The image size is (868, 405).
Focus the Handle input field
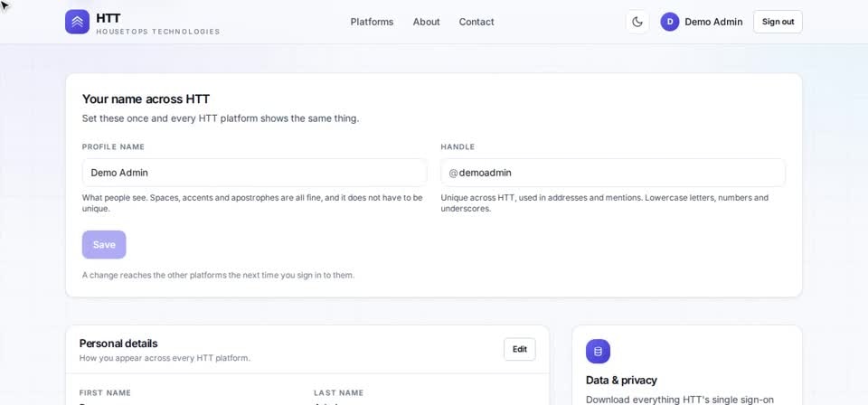[x=613, y=173]
